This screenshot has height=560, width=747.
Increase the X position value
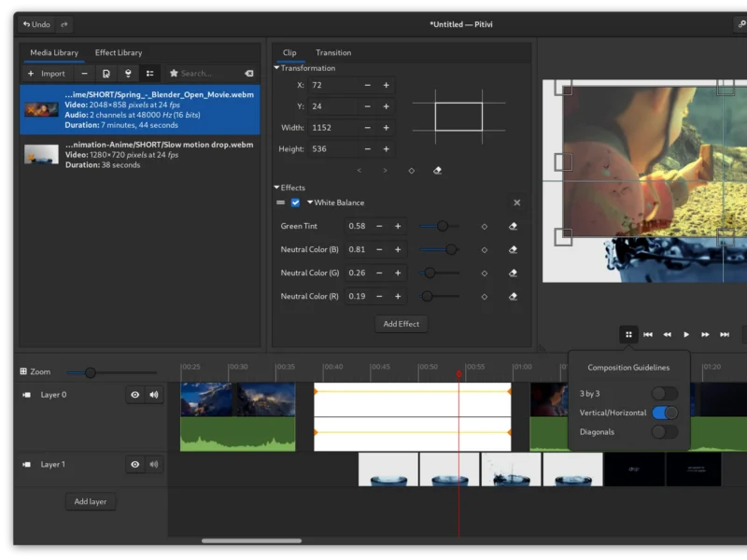pos(387,85)
